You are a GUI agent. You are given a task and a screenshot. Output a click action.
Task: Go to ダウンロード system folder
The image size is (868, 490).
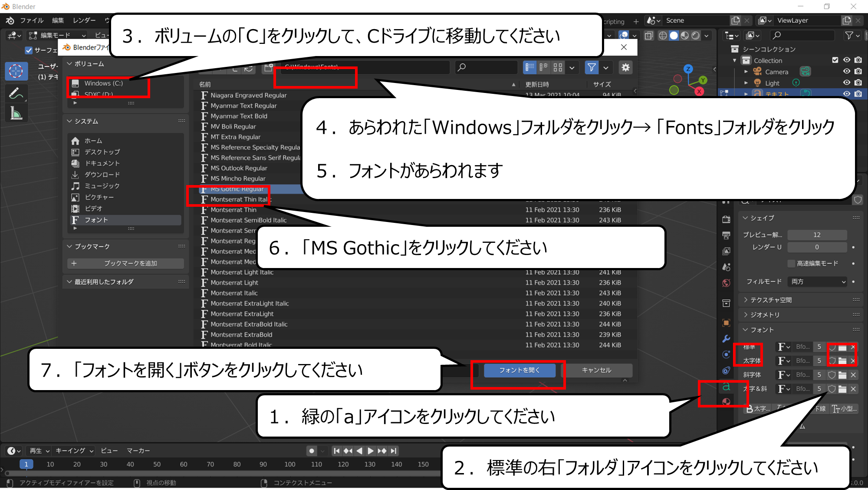102,175
